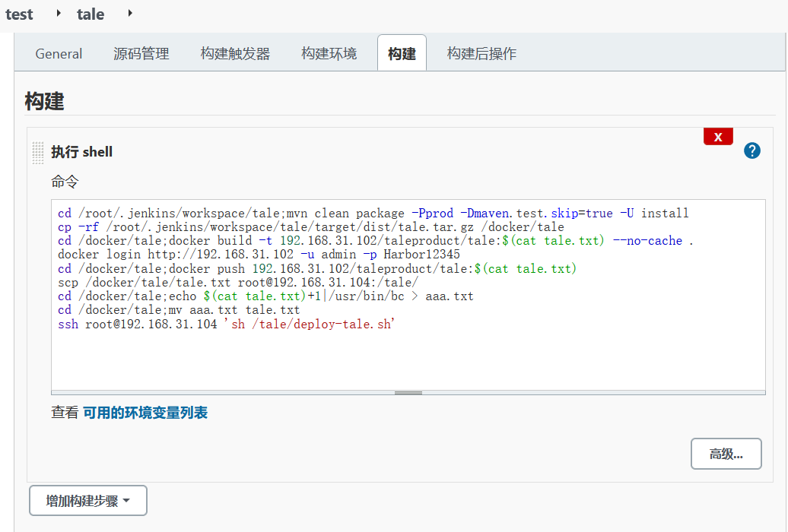Click the command box resize handle

(408, 392)
